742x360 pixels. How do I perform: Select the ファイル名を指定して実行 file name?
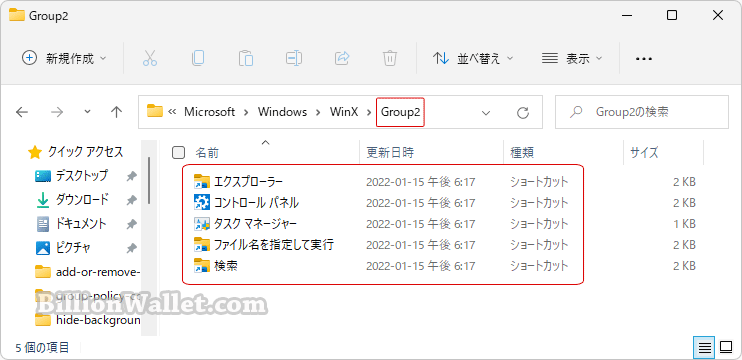click(x=274, y=245)
